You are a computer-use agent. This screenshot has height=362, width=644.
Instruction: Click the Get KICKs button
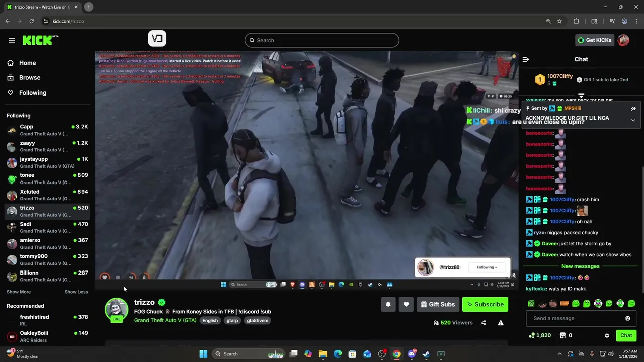595,40
